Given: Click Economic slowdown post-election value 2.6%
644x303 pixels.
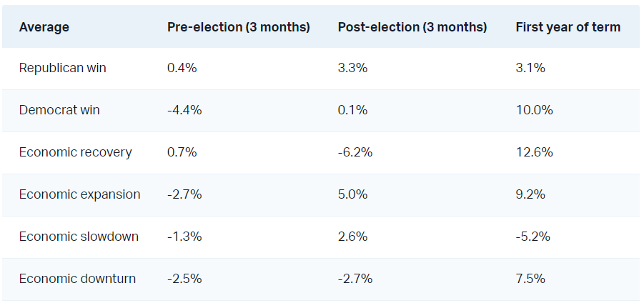Looking at the screenshot, I should coord(353,237).
